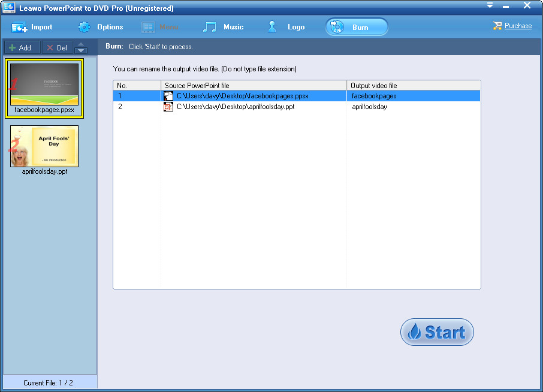Close the Leawo PowerPoint to DVD window

[527, 5]
